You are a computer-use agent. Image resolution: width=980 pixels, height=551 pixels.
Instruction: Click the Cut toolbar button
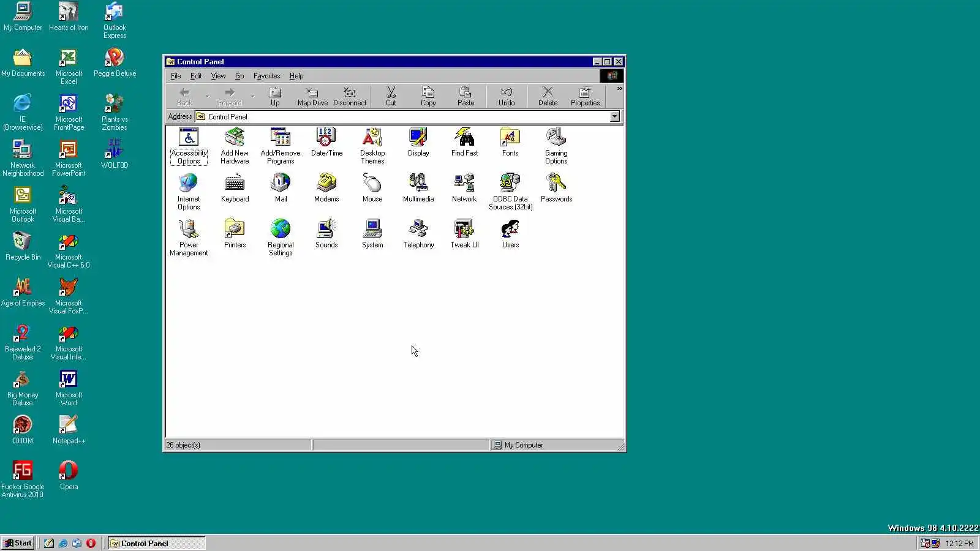click(391, 96)
